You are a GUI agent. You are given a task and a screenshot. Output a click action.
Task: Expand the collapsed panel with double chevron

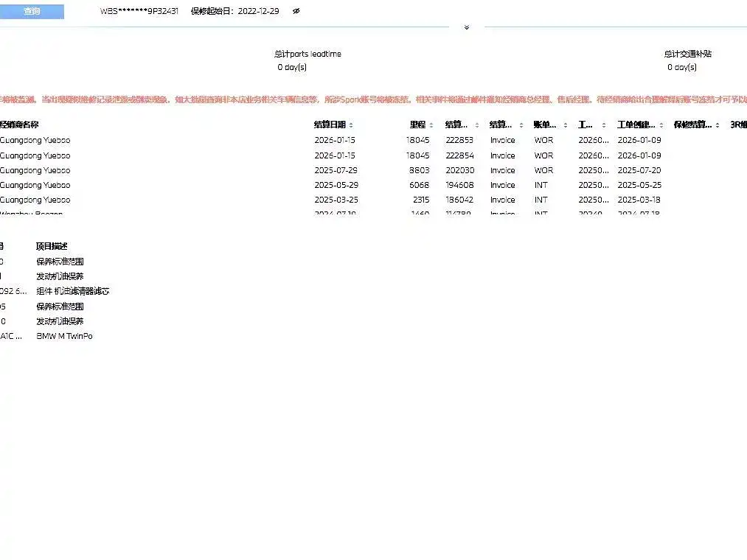click(466, 27)
